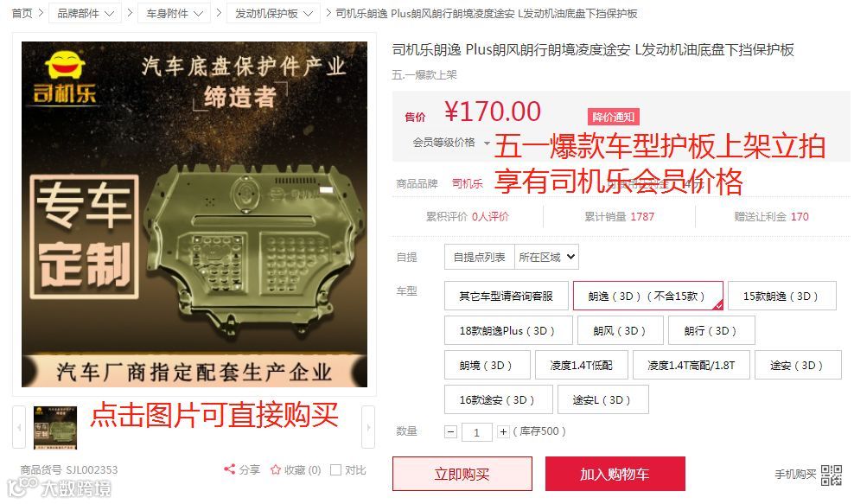Image resolution: width=854 pixels, height=504 pixels.
Task: Click the minus quantity button
Action: click(451, 432)
